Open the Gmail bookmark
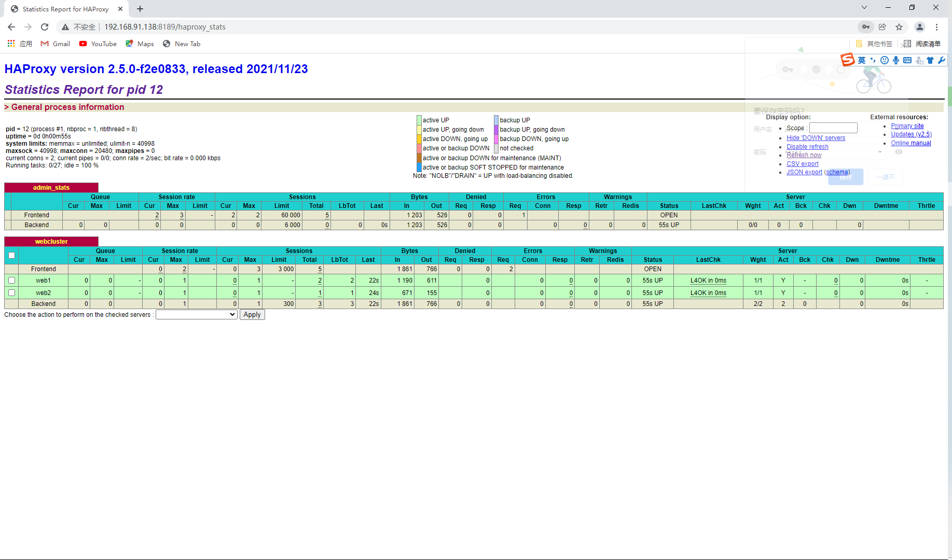This screenshot has height=560, width=952. coord(56,44)
